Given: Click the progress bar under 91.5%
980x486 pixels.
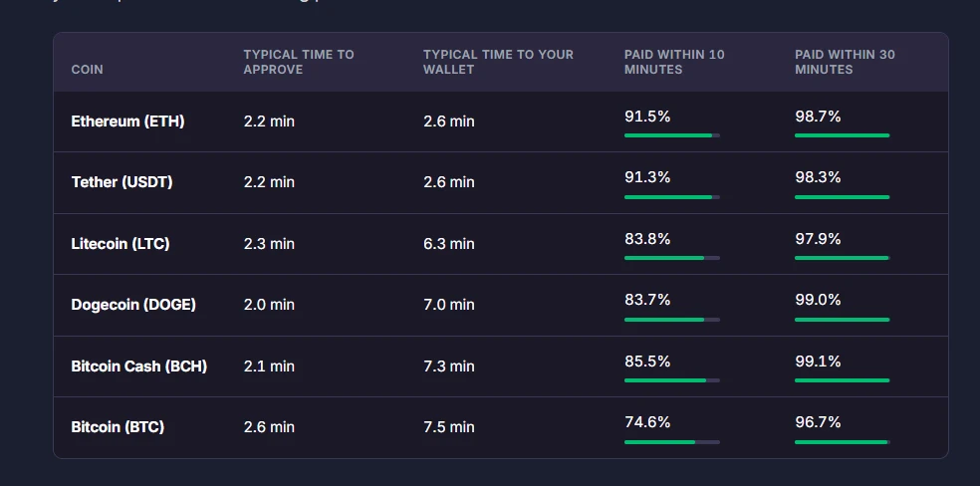Looking at the screenshot, I should [x=672, y=134].
